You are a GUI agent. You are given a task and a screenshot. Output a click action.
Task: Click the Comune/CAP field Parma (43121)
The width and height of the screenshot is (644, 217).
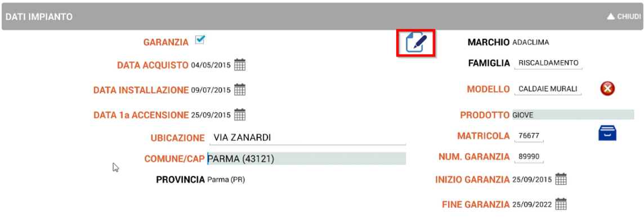tap(306, 158)
